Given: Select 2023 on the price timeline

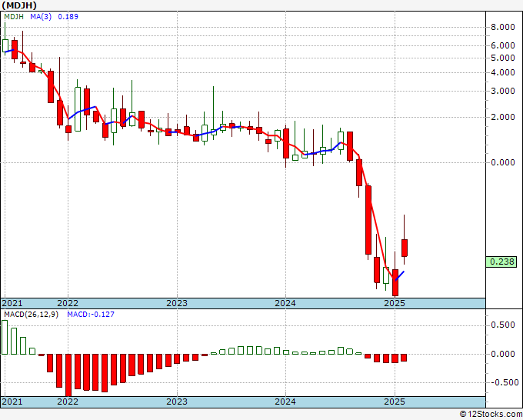Looking at the screenshot, I should (177, 303).
